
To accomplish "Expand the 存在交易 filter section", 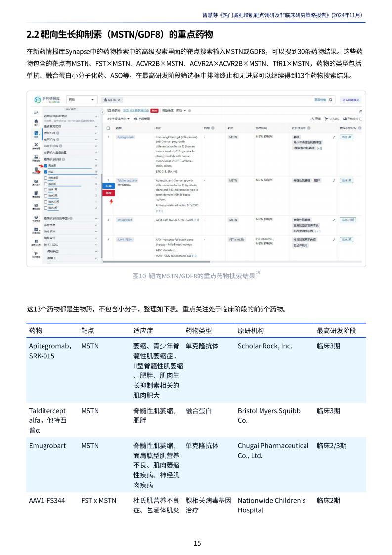I will click(x=96, y=225).
